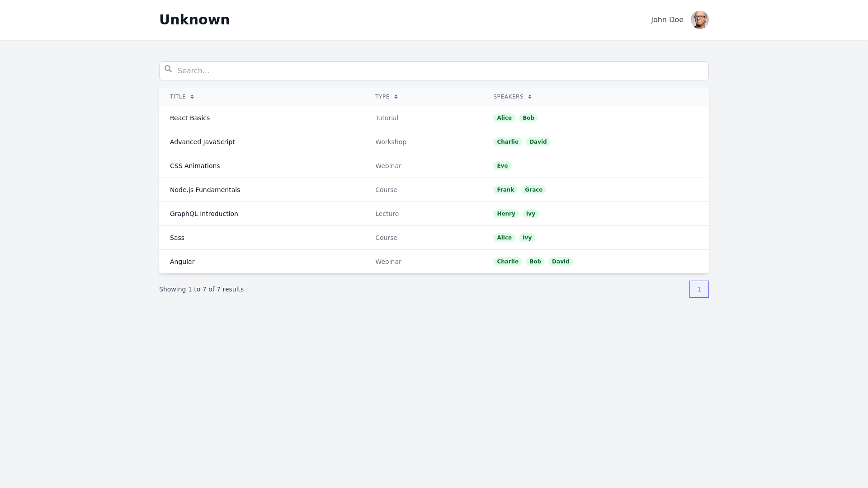Select page 1 in pagination
Screen dimensions: 868x488
click(x=699, y=289)
